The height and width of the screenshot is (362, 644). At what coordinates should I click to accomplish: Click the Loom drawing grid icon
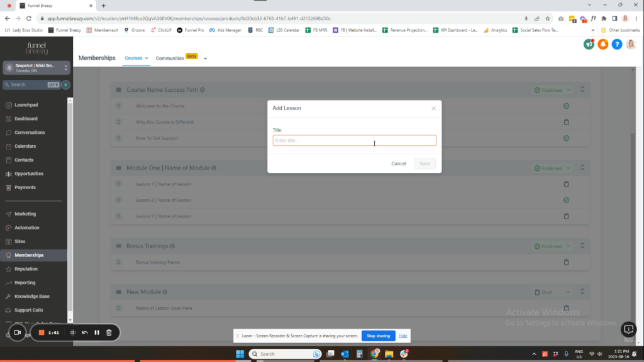point(73,332)
